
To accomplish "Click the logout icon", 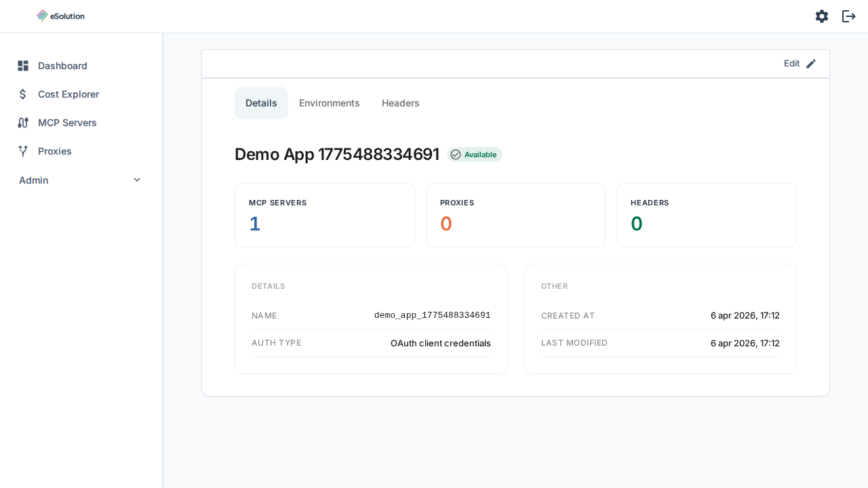I will [x=849, y=16].
